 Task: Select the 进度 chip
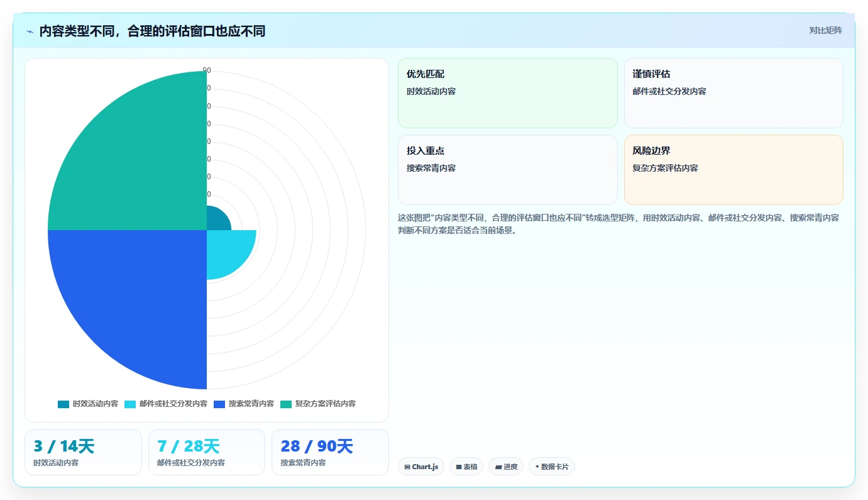click(x=506, y=467)
